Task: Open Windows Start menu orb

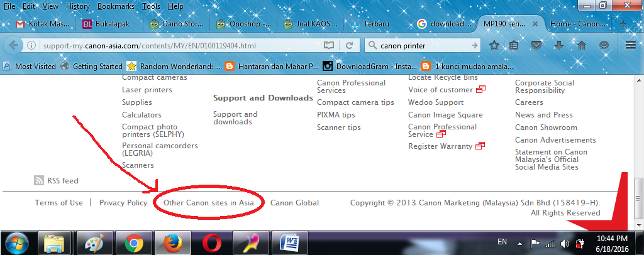Action: pos(17,244)
